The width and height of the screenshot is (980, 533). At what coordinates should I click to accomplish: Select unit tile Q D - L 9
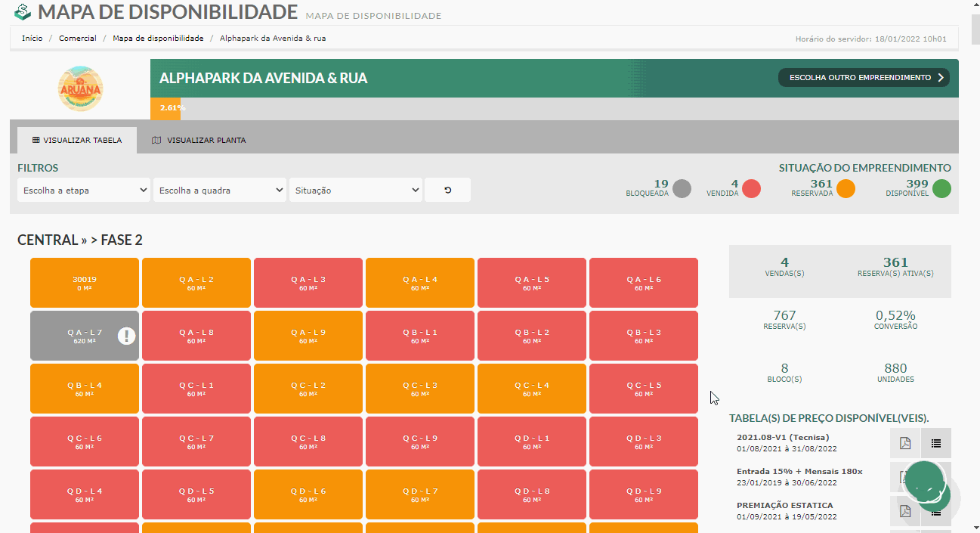[x=644, y=494]
